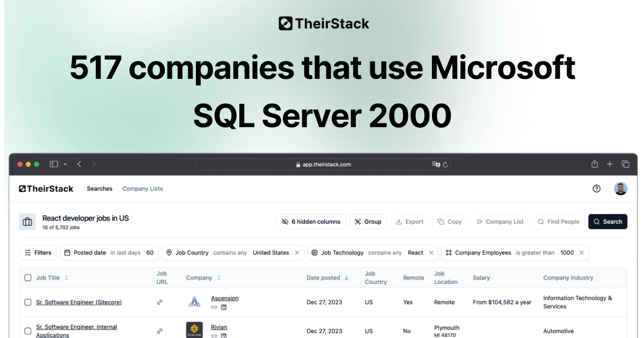Screen dimensions: 644x338
Task: Open Sr. Software Engineer, Internal Applications link
Action: [x=76, y=331]
